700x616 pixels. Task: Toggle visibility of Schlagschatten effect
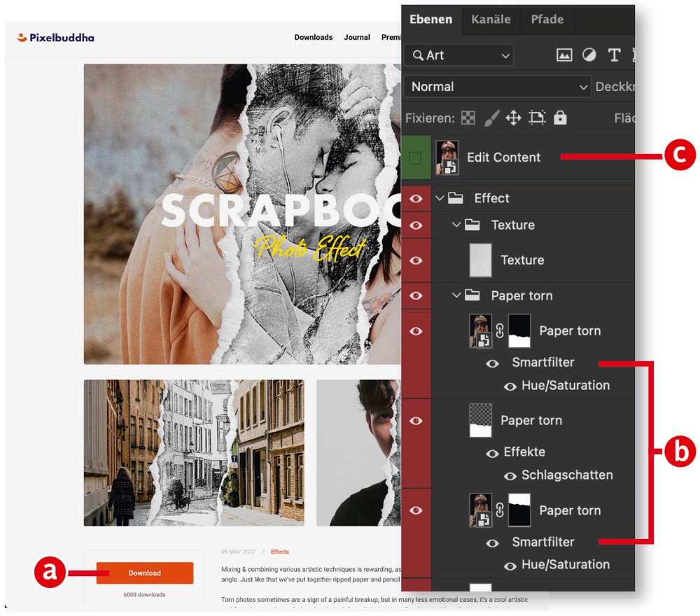coord(510,475)
